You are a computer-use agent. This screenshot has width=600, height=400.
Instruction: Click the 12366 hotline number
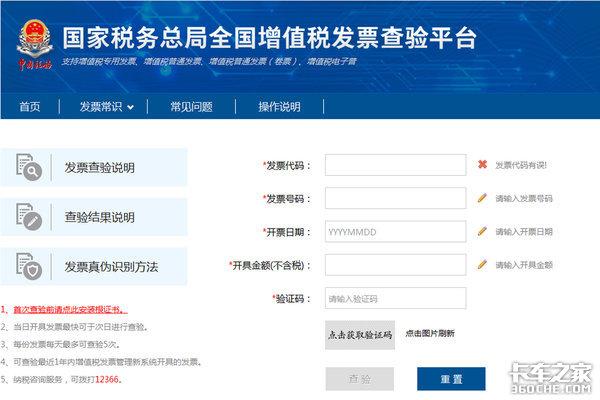pos(107,379)
